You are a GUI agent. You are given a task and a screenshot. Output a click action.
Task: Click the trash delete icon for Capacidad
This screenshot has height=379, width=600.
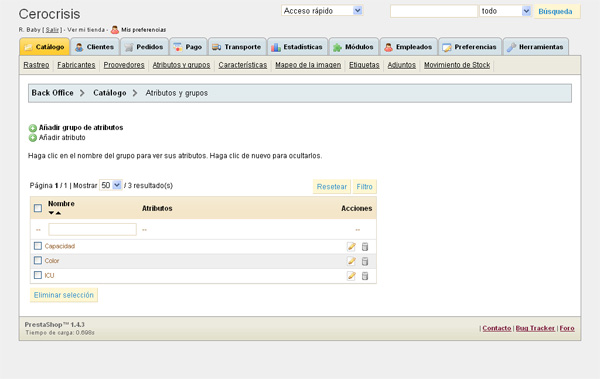point(365,247)
